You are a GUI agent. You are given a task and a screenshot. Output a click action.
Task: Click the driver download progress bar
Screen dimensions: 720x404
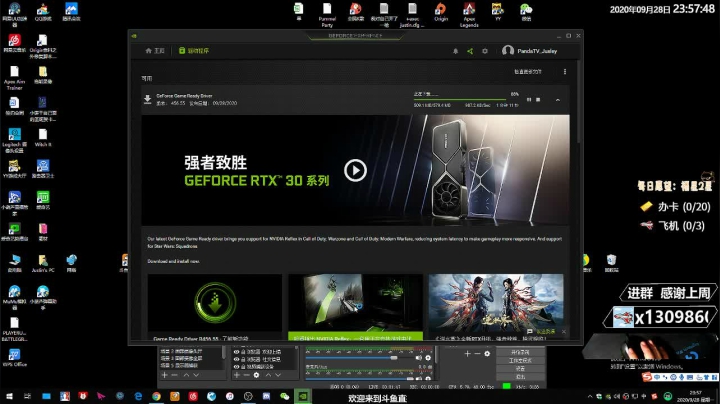pyautogui.click(x=460, y=99)
